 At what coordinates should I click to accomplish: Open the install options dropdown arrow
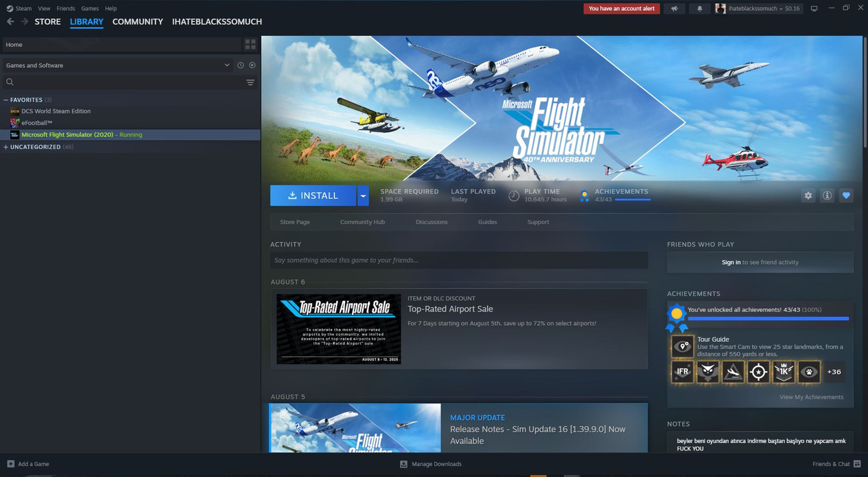[363, 195]
